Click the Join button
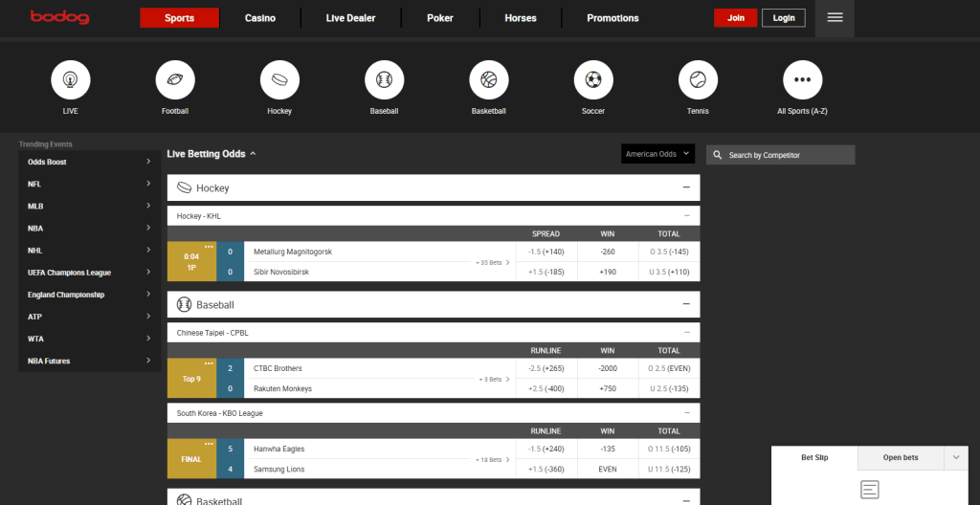The image size is (980, 505). coord(736,18)
